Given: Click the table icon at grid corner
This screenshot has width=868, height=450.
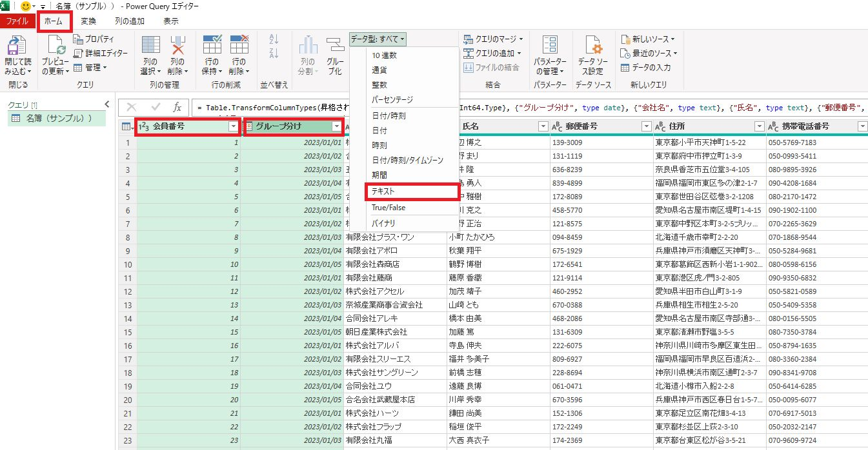Looking at the screenshot, I should 127,127.
